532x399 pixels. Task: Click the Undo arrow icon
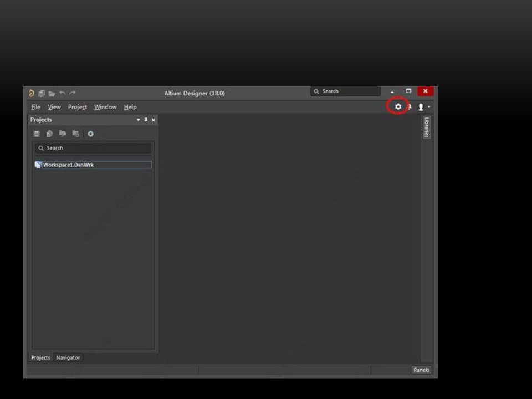point(62,93)
